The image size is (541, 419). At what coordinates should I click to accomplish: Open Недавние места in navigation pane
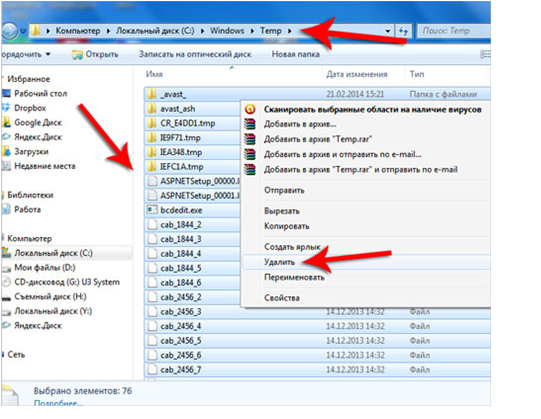tap(45, 166)
